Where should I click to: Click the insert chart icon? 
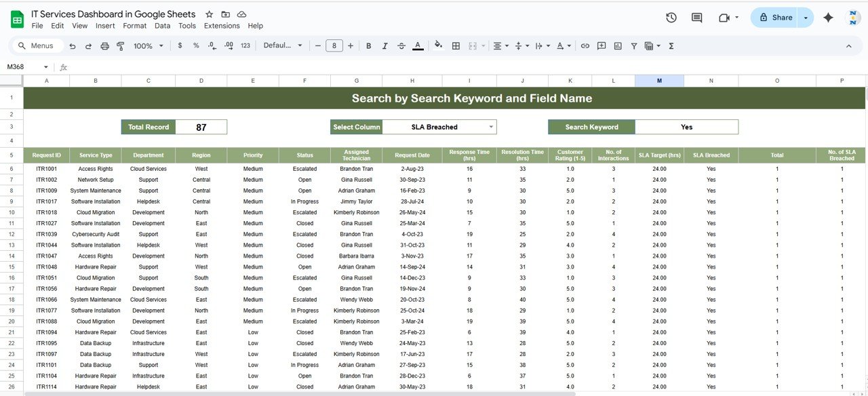(x=618, y=46)
